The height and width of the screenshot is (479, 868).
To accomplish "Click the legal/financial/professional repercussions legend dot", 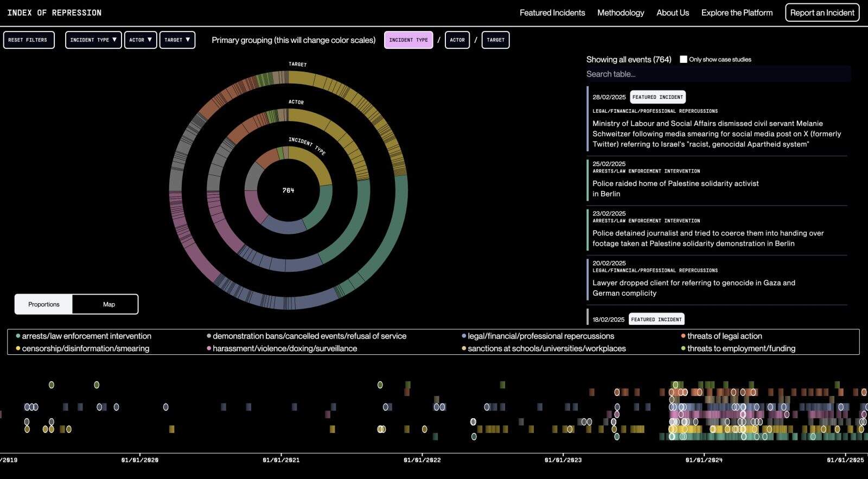I will point(464,336).
